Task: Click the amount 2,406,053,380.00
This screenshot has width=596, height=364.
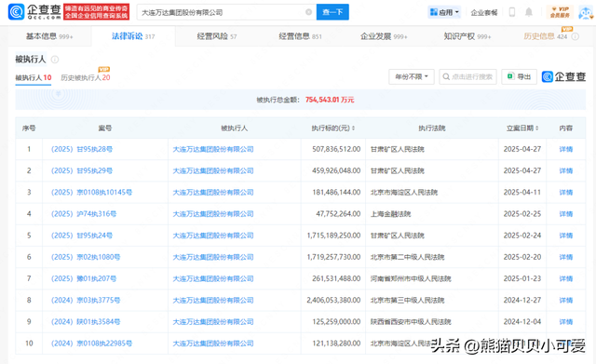Action: click(x=333, y=300)
